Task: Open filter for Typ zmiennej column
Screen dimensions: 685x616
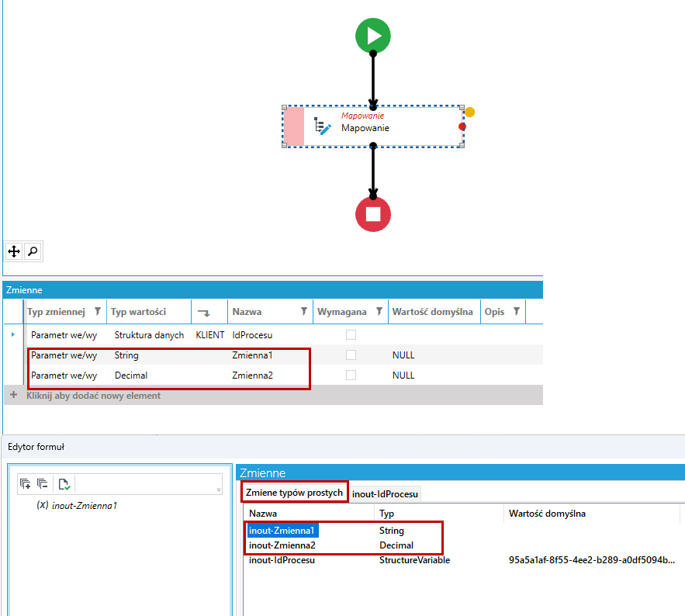Action: coord(98,312)
